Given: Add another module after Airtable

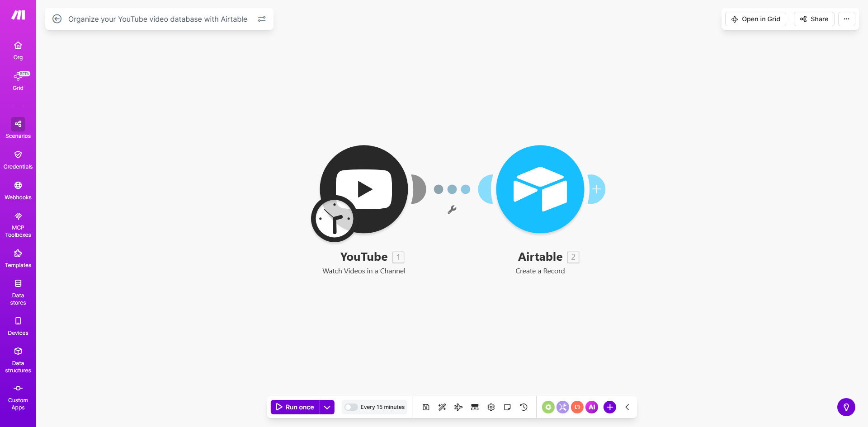Looking at the screenshot, I should click(597, 189).
